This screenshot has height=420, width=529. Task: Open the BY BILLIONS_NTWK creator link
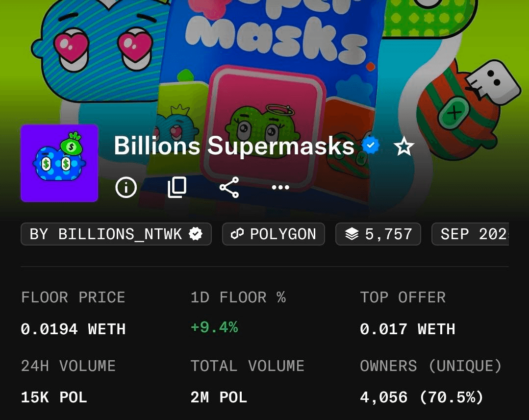click(x=116, y=234)
